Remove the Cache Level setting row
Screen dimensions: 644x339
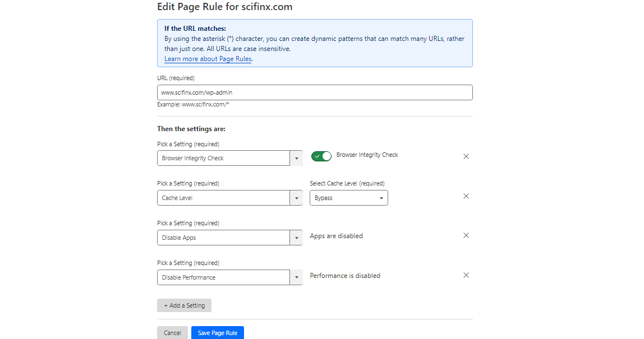click(x=466, y=196)
